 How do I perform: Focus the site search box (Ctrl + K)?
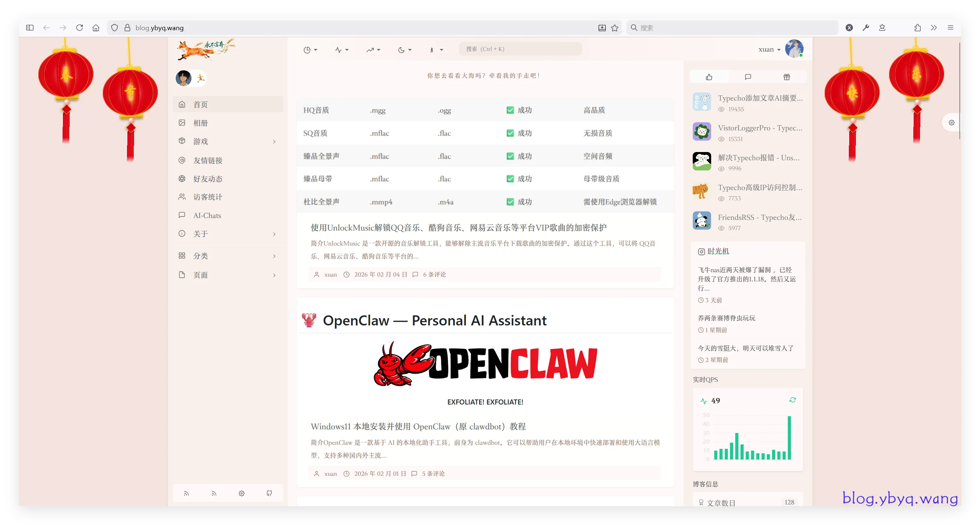(x=520, y=49)
